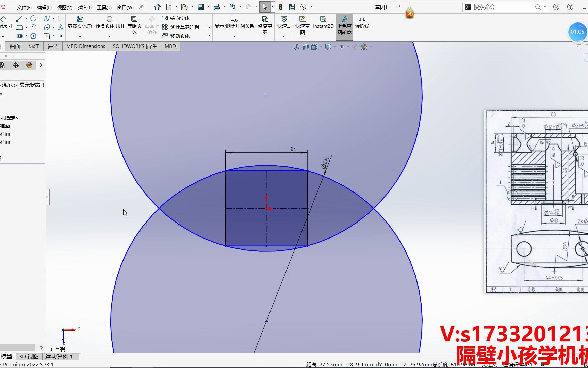This screenshot has width=588, height=368.
Task: Click the Hide/Show Items eye icon
Action: [x=342, y=47]
